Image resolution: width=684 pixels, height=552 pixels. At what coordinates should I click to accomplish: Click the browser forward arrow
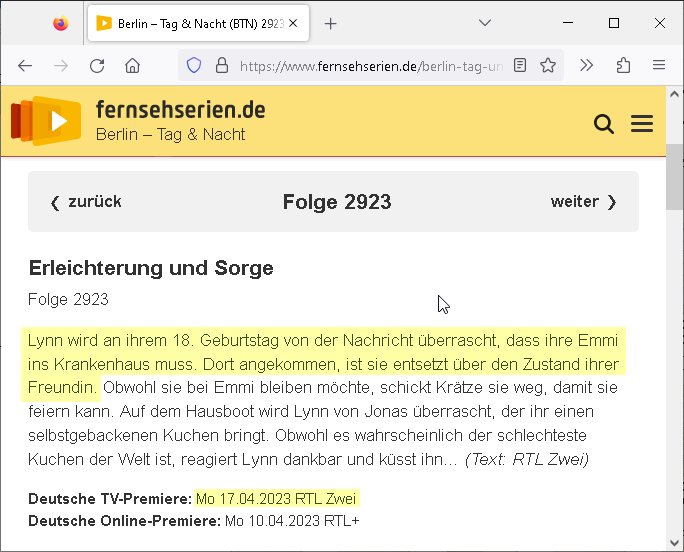(x=61, y=66)
